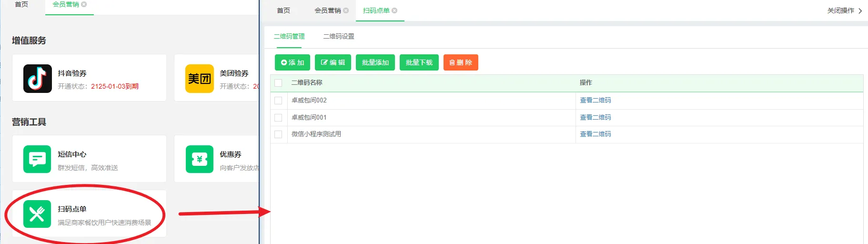Click the green 添加 button
Screen dimensions: 868x244
point(293,62)
